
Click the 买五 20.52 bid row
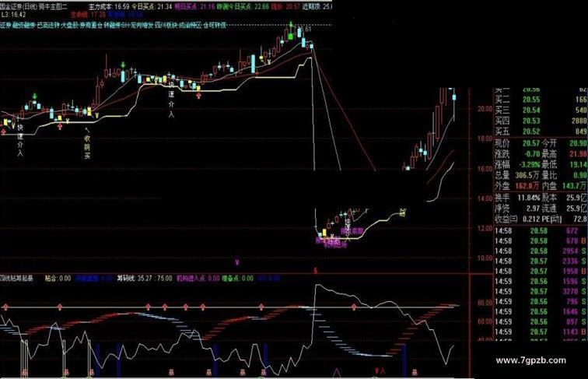click(541, 132)
